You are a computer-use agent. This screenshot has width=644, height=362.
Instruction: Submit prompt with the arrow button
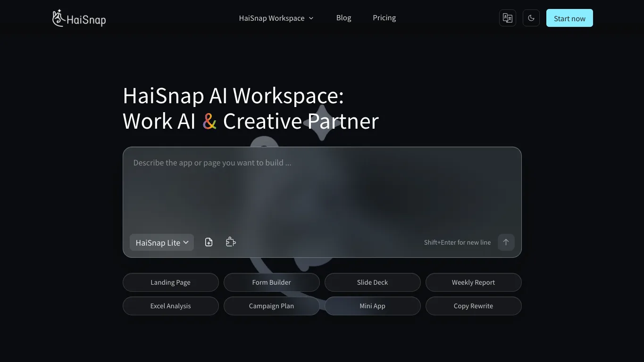click(x=506, y=242)
